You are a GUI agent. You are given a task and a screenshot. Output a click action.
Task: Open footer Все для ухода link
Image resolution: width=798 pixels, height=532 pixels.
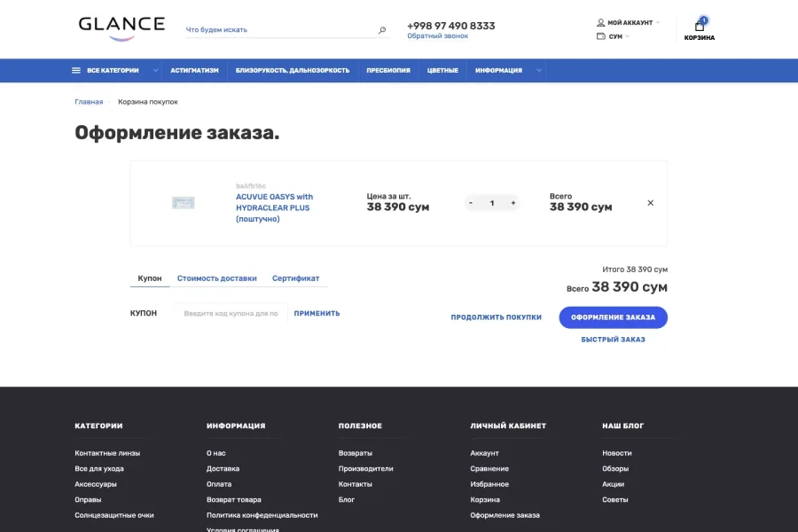point(99,468)
